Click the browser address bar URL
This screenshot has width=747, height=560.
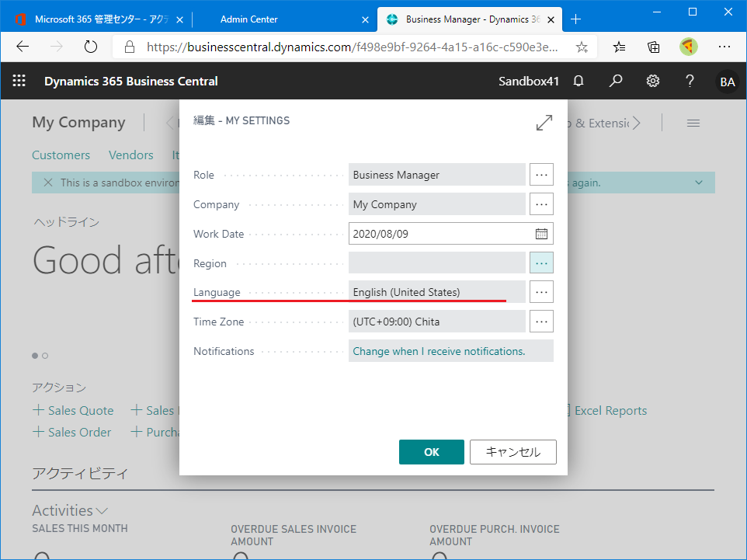pyautogui.click(x=353, y=47)
